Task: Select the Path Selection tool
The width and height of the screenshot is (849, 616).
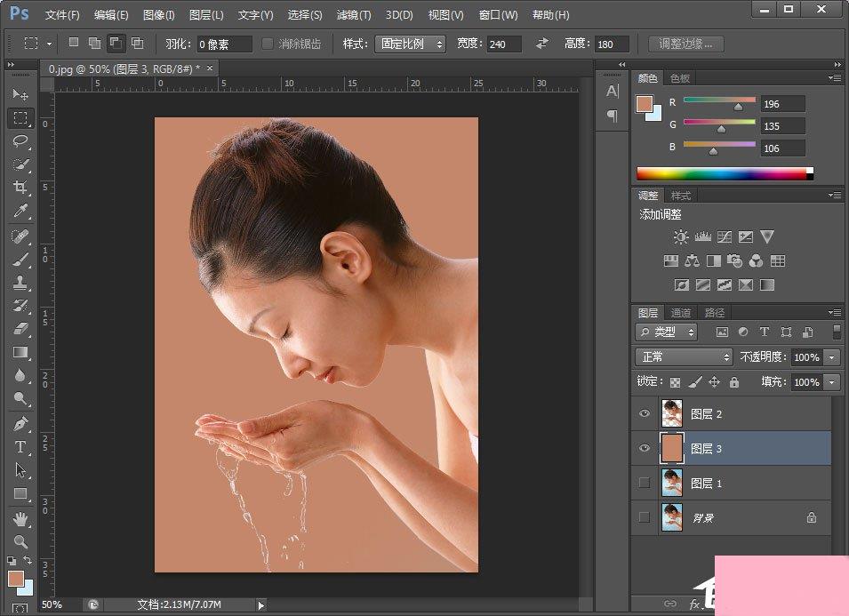Action: click(20, 470)
